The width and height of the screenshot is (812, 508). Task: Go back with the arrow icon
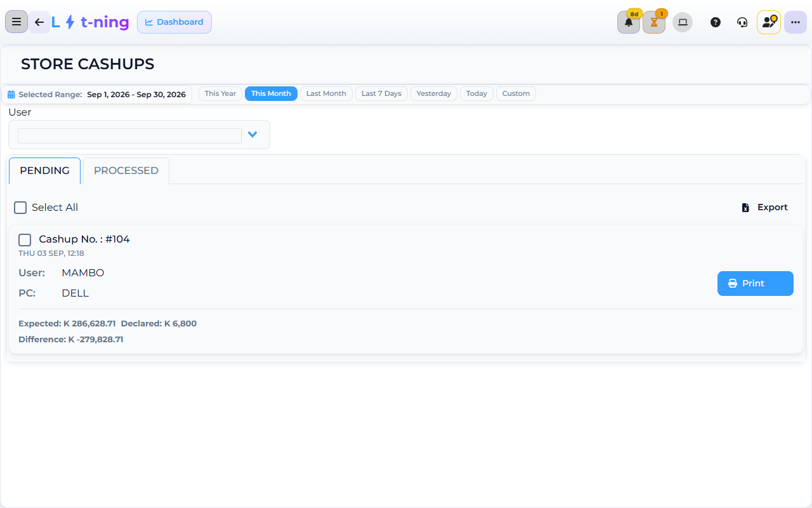click(x=39, y=22)
